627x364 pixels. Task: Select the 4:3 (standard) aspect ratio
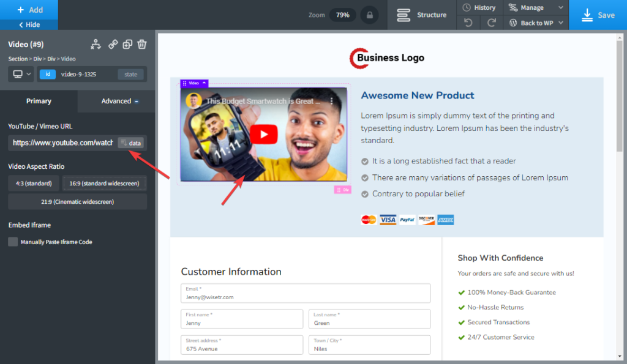pyautogui.click(x=34, y=183)
